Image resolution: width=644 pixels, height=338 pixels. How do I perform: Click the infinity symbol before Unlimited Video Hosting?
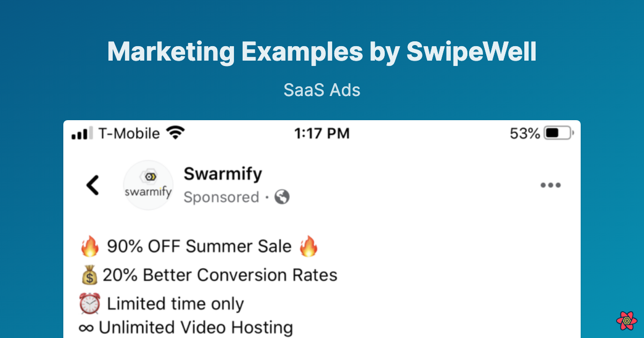coord(87,327)
